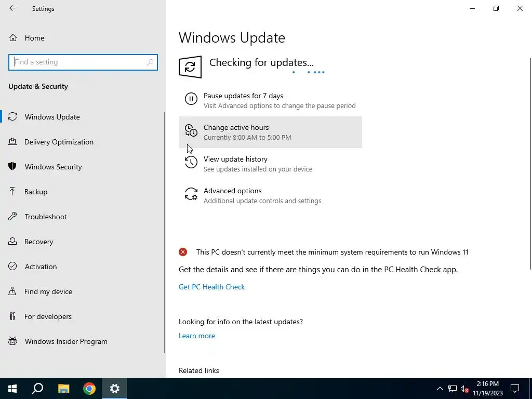Open Find my device settings

coord(83,291)
